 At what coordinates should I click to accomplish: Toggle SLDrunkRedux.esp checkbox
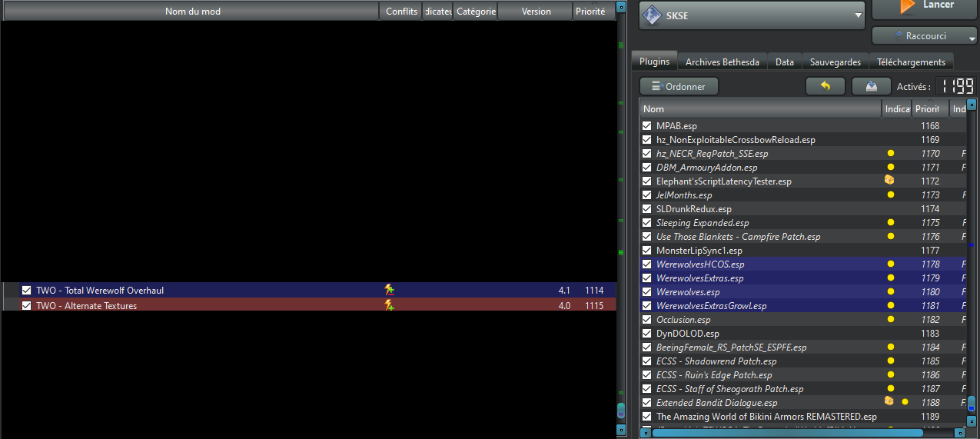[647, 209]
